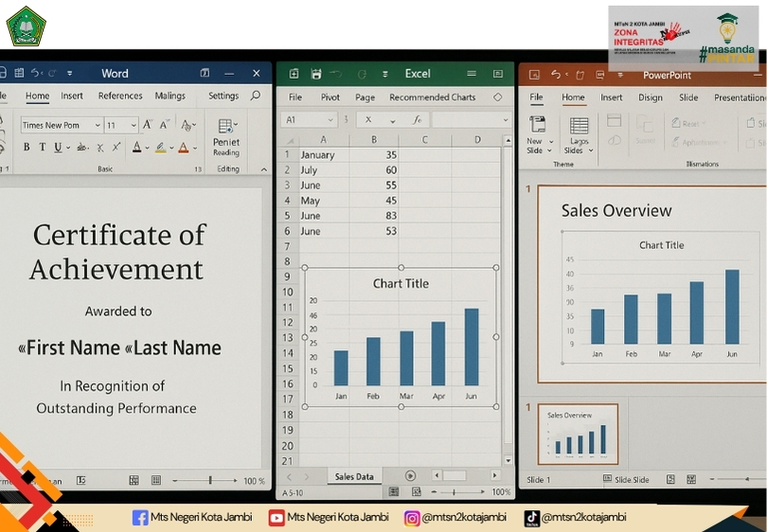Apply subscript X icon in Word

click(99, 147)
